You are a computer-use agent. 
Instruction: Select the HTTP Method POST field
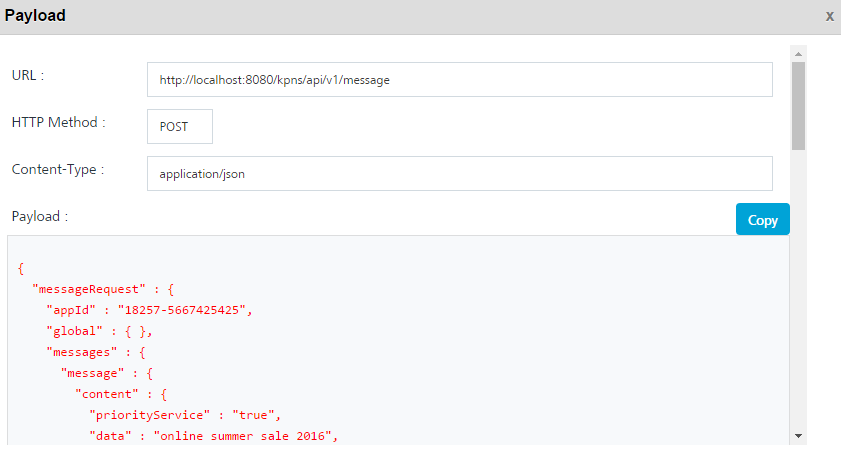pos(180,127)
